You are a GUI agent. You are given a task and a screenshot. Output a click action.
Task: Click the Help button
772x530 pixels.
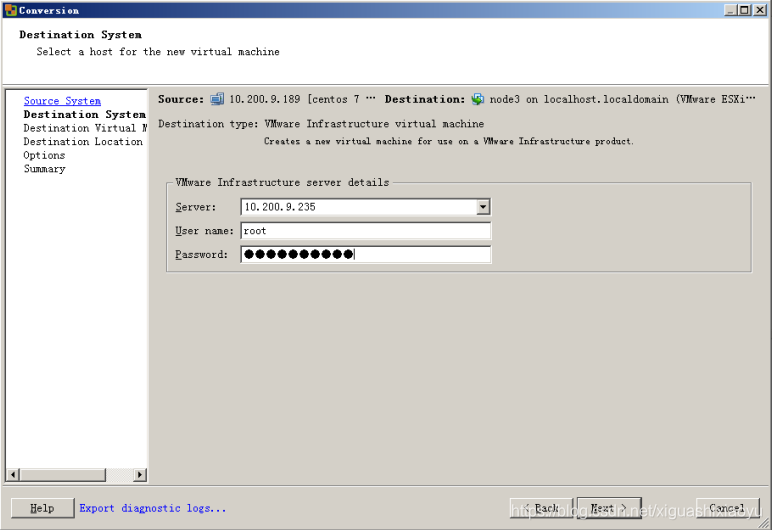(43, 508)
